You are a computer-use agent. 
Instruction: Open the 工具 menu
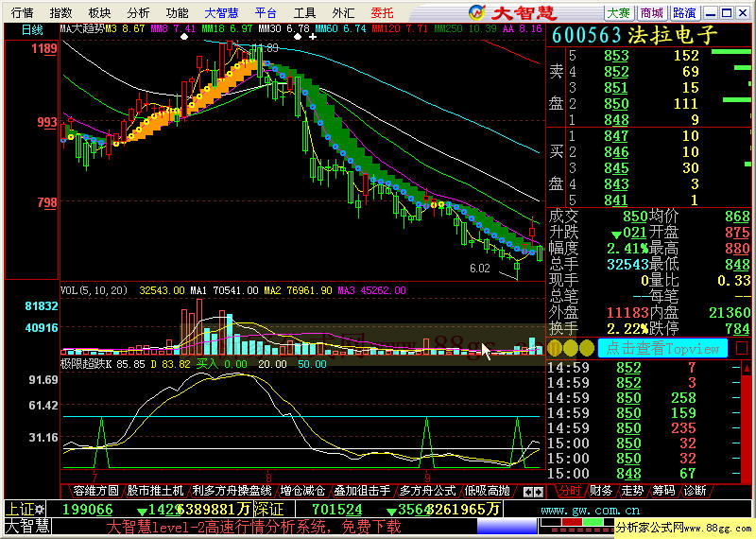304,12
